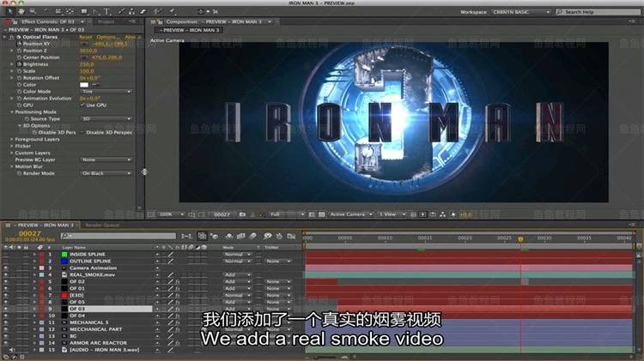Select the Unified Camera tool
The image size is (644, 361).
coord(58,11)
